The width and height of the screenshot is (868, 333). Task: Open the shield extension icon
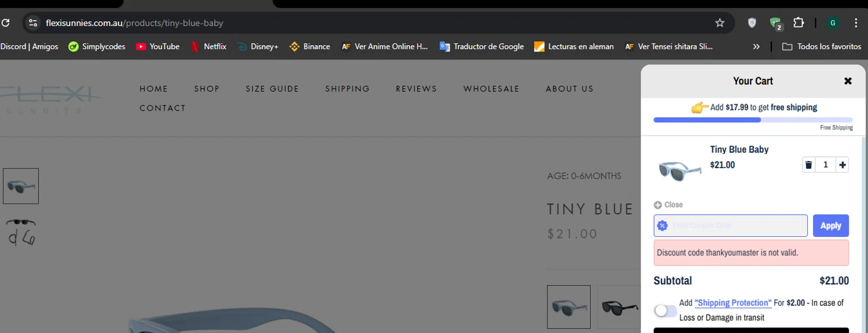pyautogui.click(x=752, y=23)
